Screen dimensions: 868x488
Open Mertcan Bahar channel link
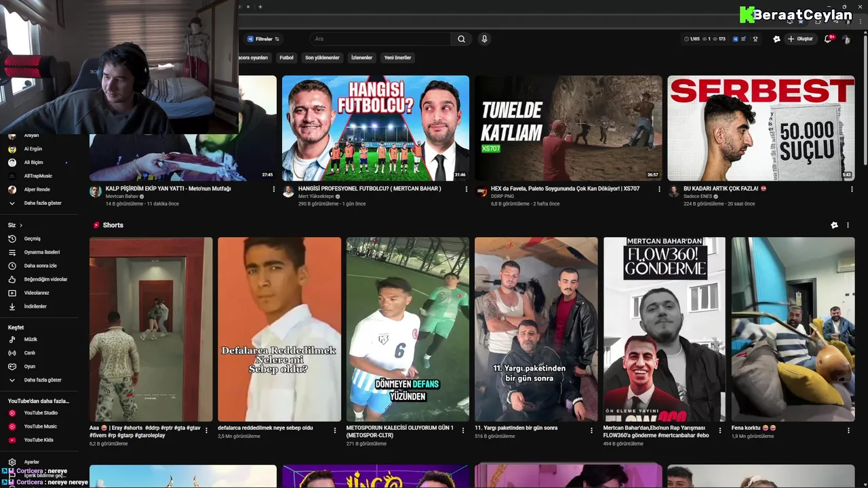(122, 196)
